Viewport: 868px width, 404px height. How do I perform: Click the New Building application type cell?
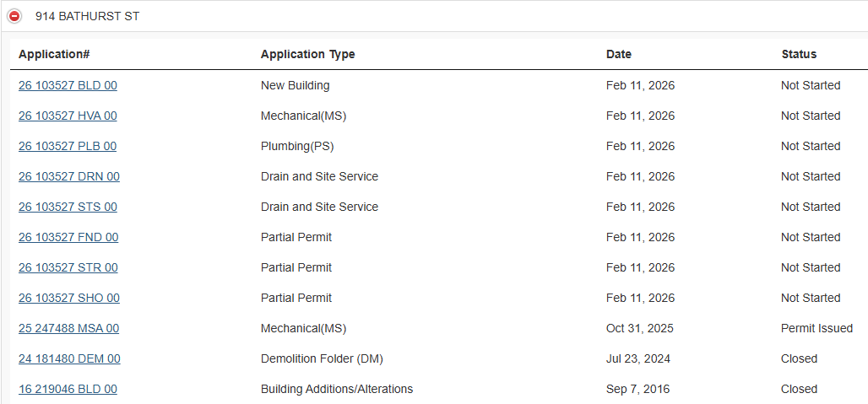(x=295, y=85)
